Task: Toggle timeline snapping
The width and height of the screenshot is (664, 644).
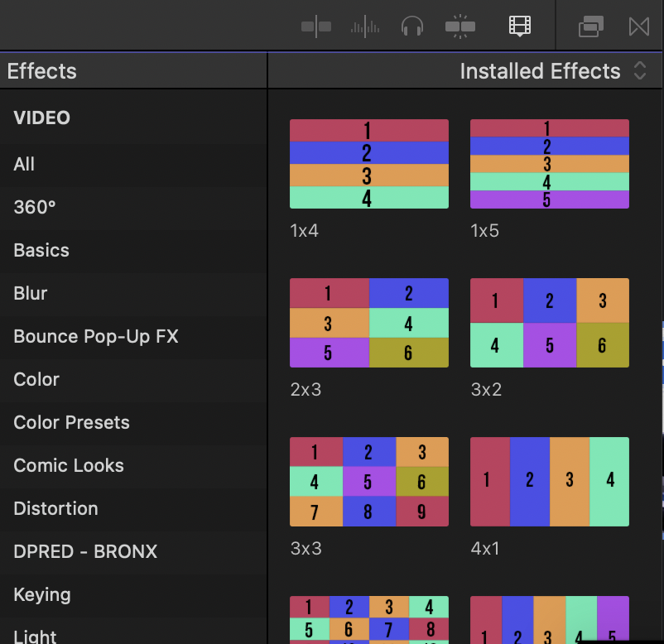Action: 460,26
